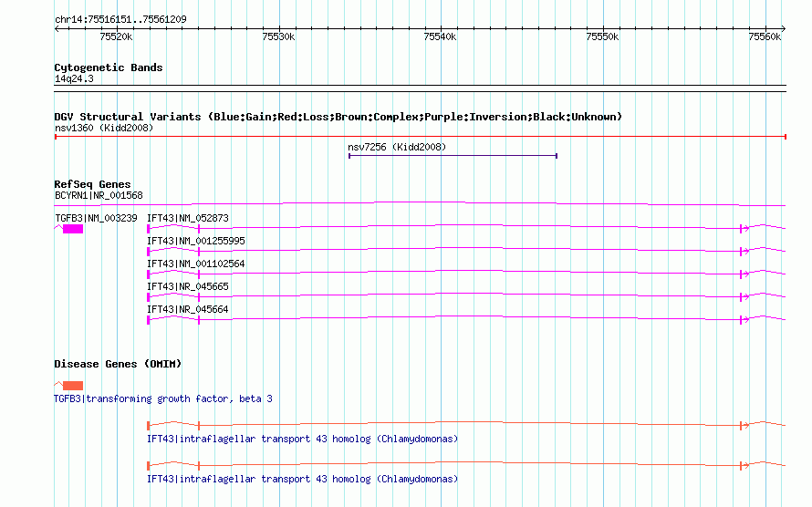Click the 75540k ruler tick label
Screen dimensions: 812x507
click(440, 36)
